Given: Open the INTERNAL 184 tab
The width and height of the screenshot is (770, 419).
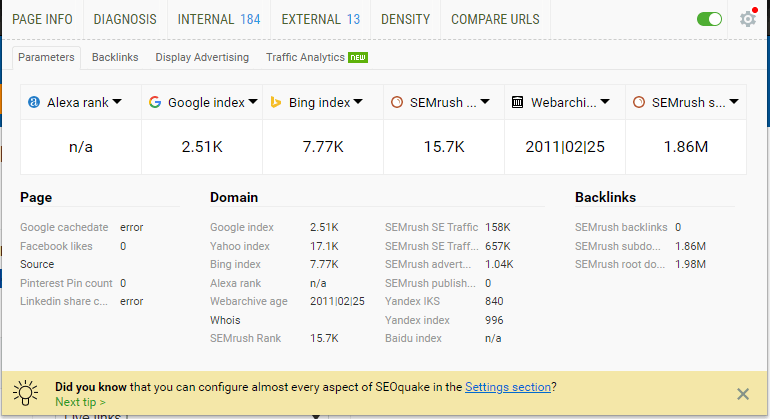Looking at the screenshot, I should [219, 19].
